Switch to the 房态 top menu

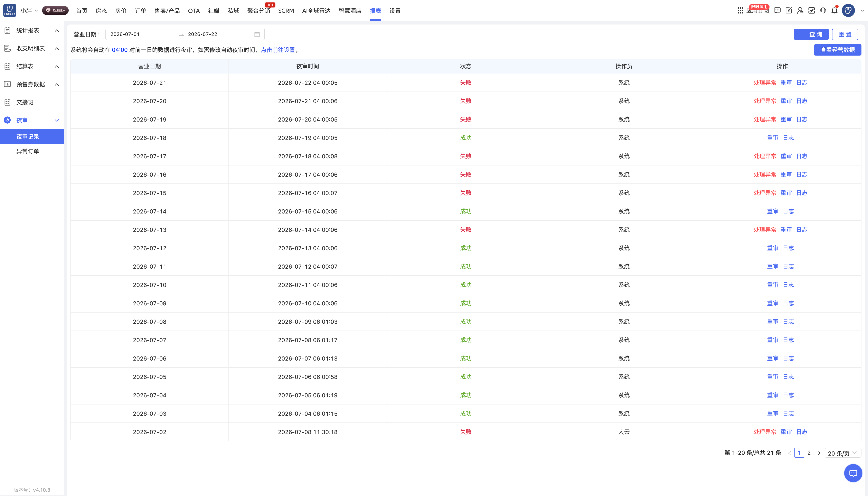point(101,11)
